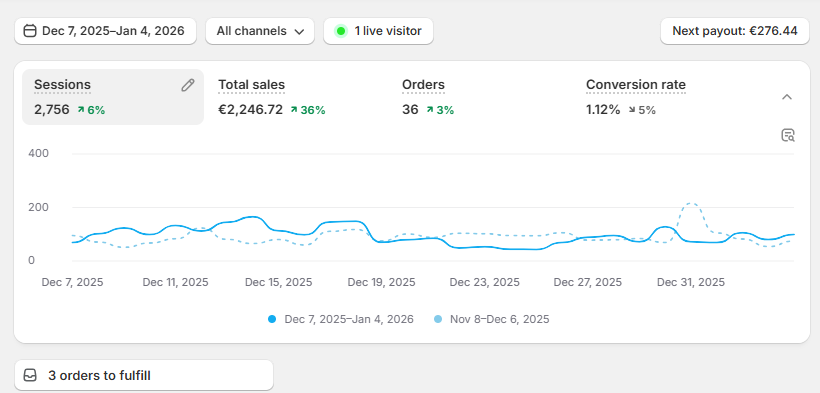
Task: Click the 5% conversion decrease indicator
Action: [x=642, y=110]
